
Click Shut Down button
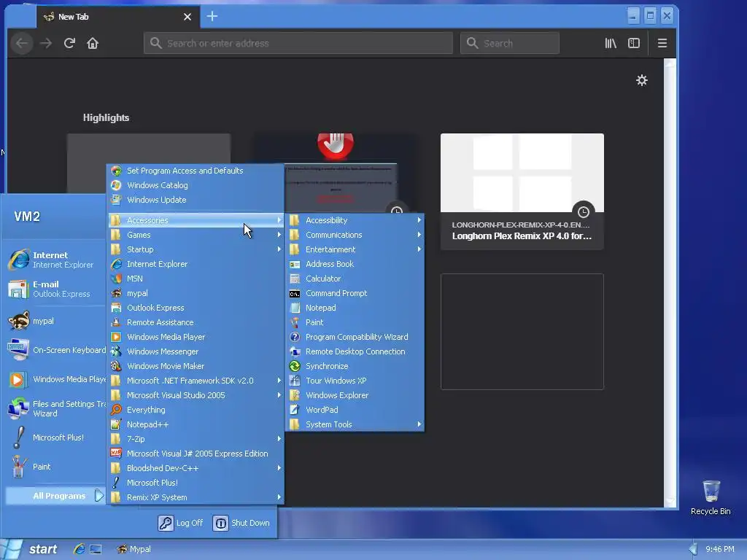[241, 523]
